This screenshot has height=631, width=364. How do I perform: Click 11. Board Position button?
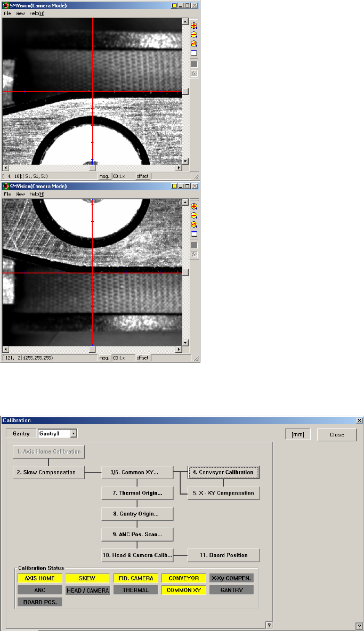click(x=224, y=555)
